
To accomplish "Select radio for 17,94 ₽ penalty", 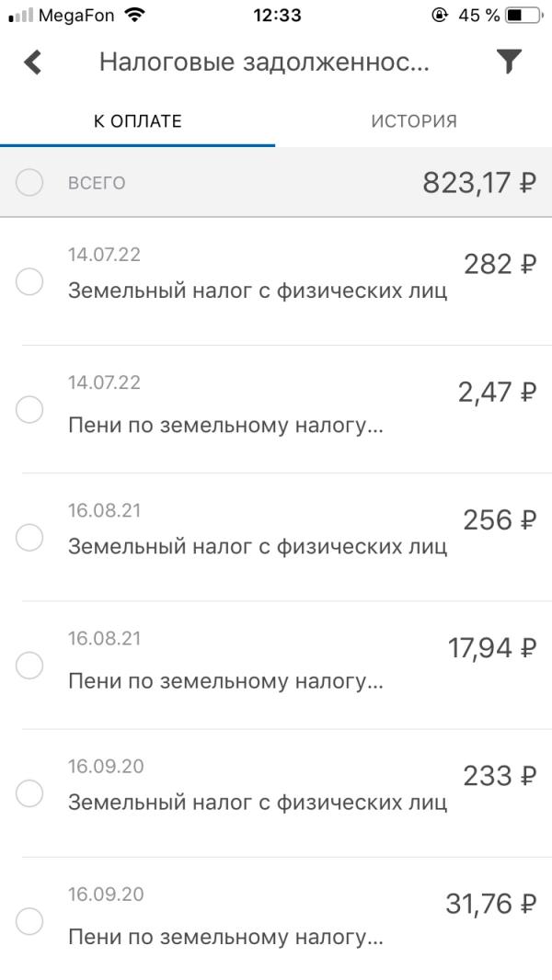I will pos(29,665).
